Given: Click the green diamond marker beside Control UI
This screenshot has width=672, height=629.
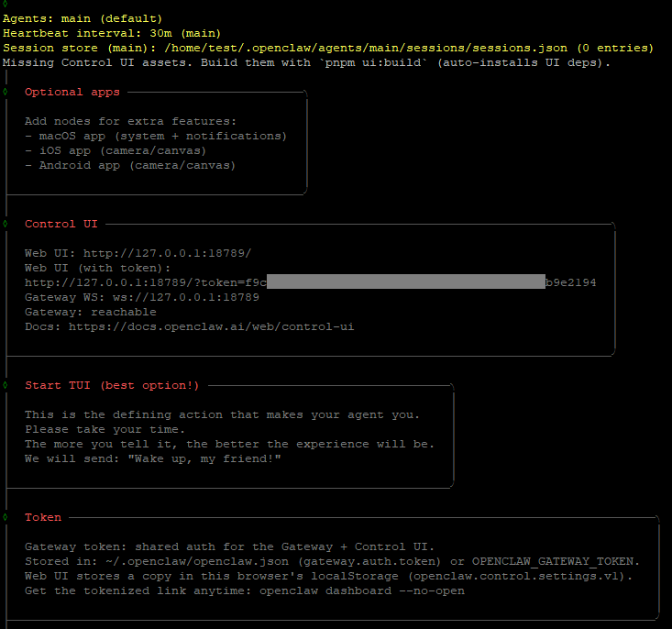Looking at the screenshot, I should 6,224.
